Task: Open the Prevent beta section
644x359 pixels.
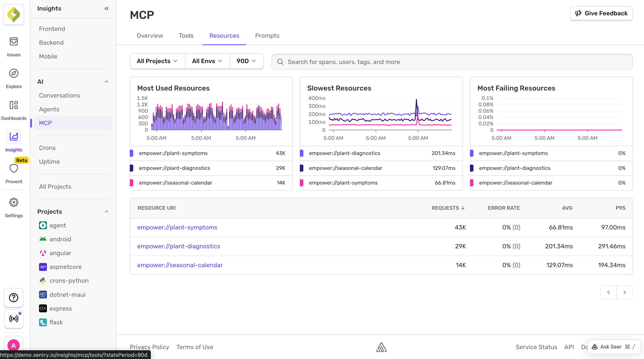Action: (x=14, y=172)
